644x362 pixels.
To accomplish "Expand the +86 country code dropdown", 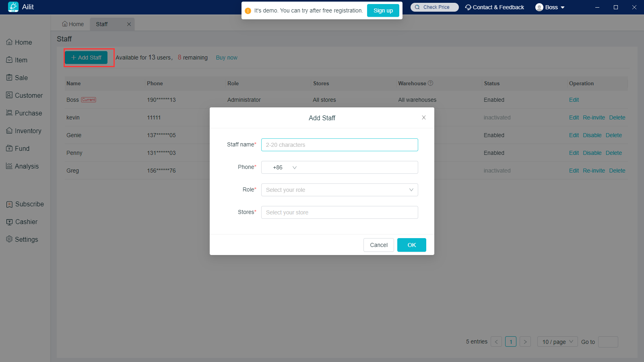I will [285, 167].
